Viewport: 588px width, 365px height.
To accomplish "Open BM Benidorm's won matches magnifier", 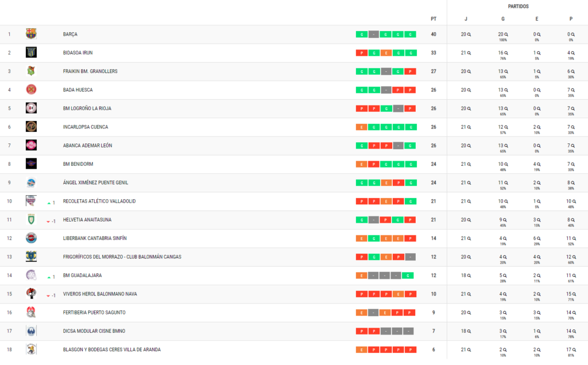I will coord(506,165).
